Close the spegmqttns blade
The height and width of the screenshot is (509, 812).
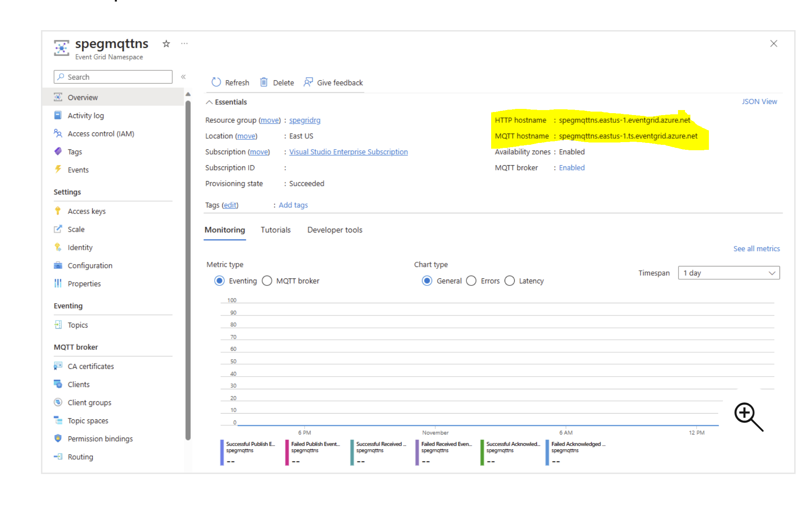point(773,44)
